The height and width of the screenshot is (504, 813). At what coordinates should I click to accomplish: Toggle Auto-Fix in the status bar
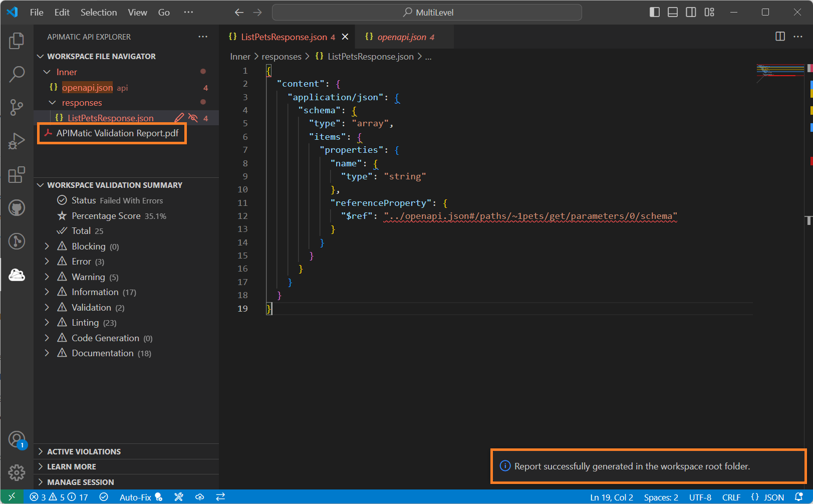(x=141, y=497)
